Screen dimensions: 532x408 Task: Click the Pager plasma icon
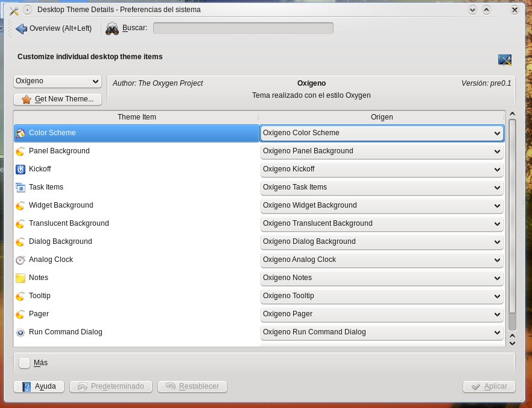(x=21, y=314)
